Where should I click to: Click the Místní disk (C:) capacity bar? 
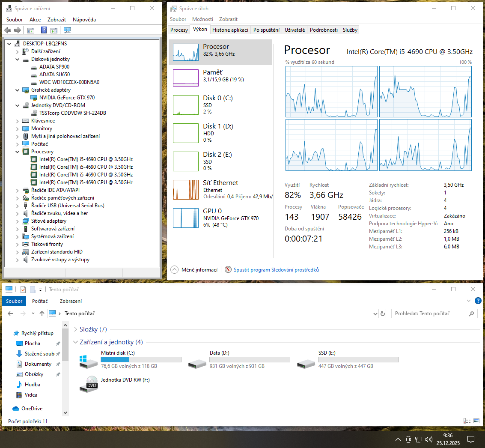coord(141,360)
